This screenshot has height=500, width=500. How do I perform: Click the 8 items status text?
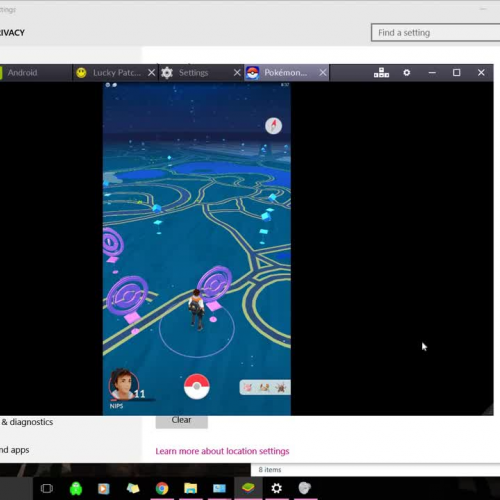(270, 470)
